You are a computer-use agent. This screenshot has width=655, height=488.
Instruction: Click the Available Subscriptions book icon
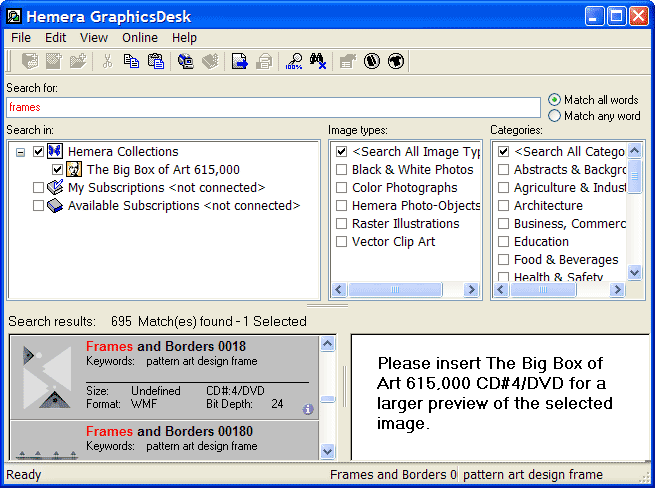[55, 205]
